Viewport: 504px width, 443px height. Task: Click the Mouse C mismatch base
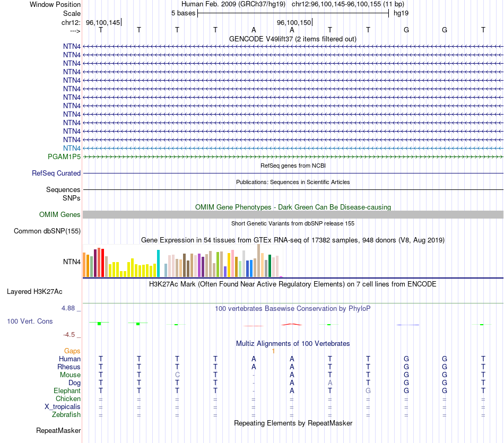[177, 375]
